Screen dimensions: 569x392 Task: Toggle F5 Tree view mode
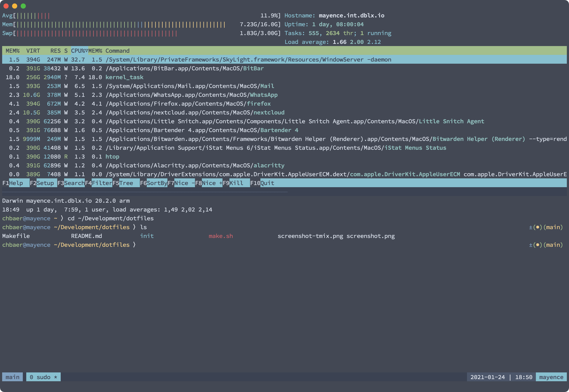(126, 183)
